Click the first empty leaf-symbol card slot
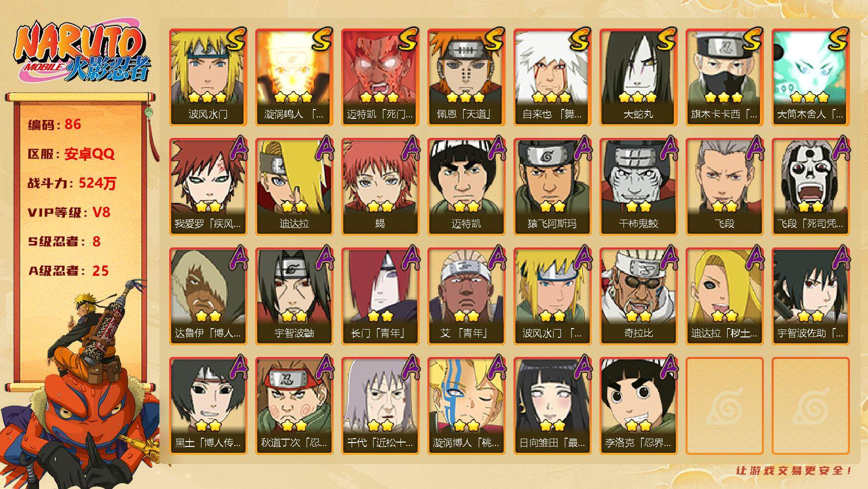This screenshot has width=868, height=489. coord(725,405)
